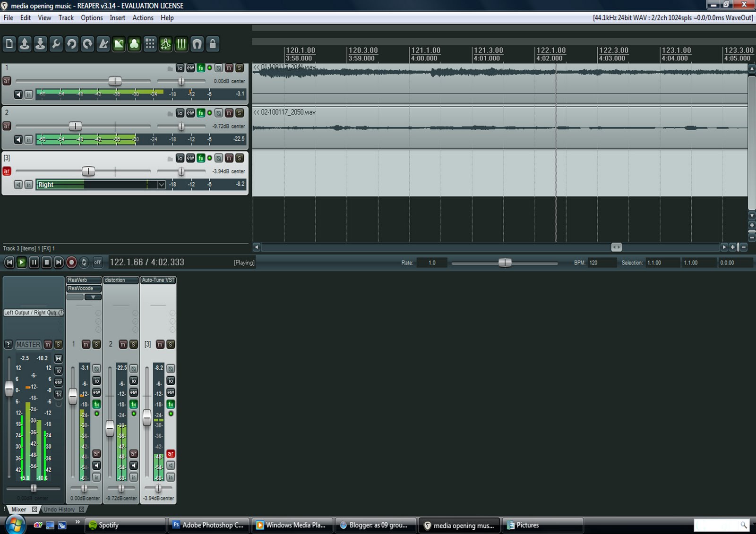Click the Play transport button
The width and height of the screenshot is (756, 534).
[x=21, y=262]
